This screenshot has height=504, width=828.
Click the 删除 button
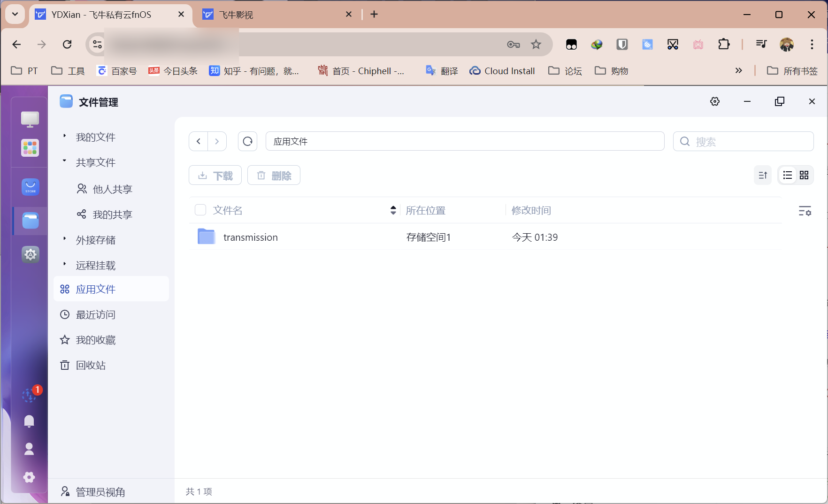[x=274, y=175]
